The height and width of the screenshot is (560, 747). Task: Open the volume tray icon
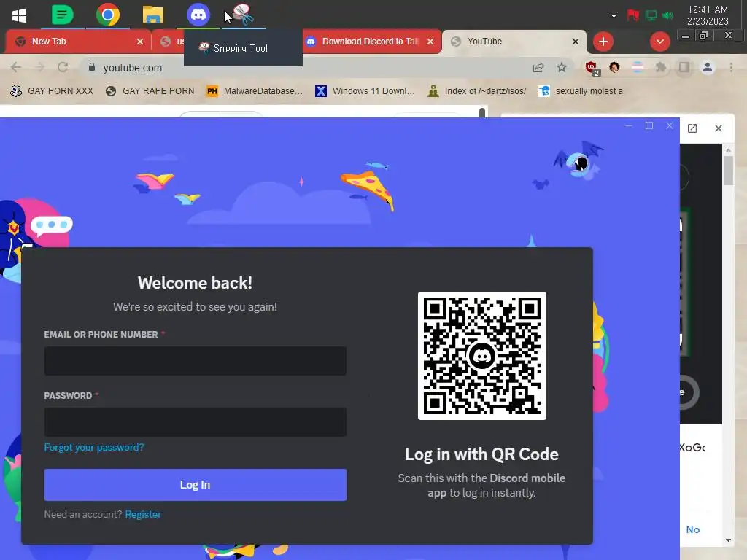point(668,16)
